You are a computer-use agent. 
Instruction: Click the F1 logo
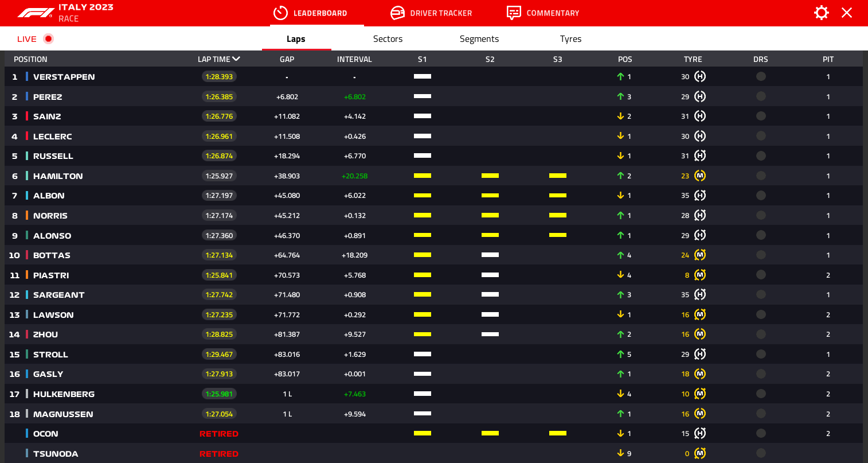(x=36, y=13)
